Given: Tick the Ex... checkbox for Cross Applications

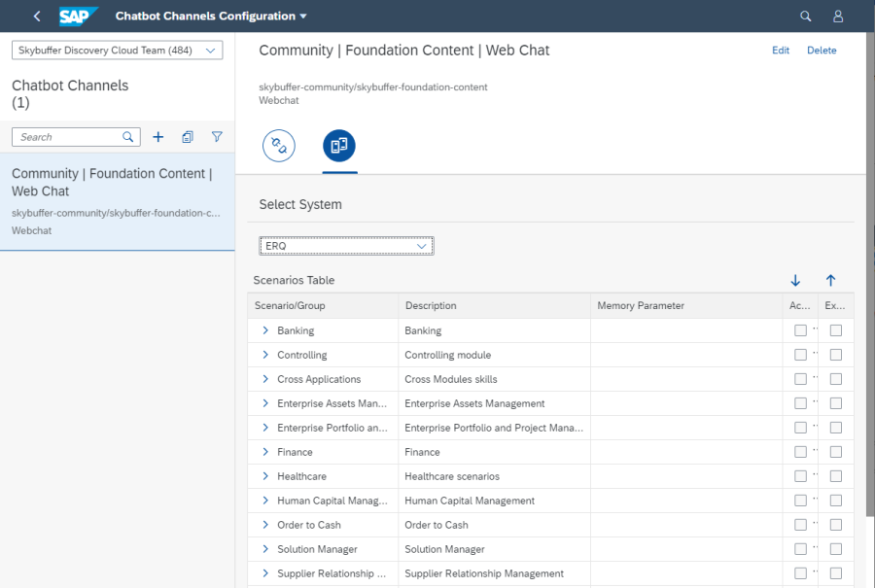Looking at the screenshot, I should (835, 379).
